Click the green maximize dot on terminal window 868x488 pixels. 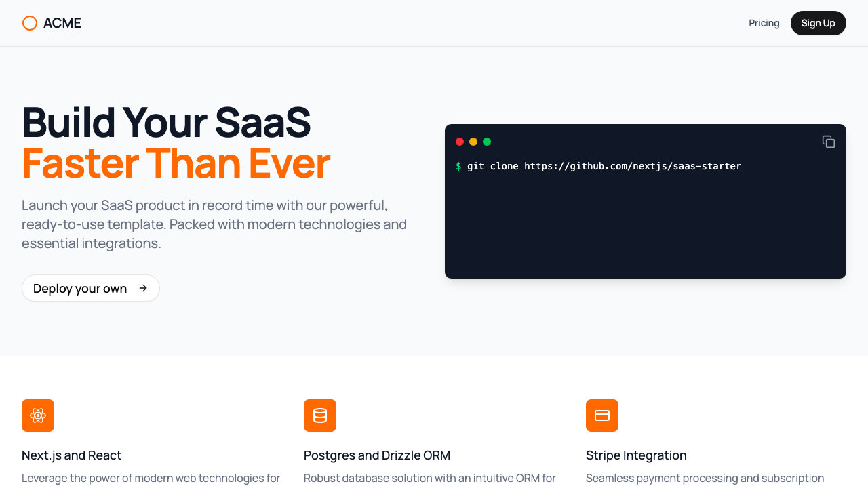point(487,142)
